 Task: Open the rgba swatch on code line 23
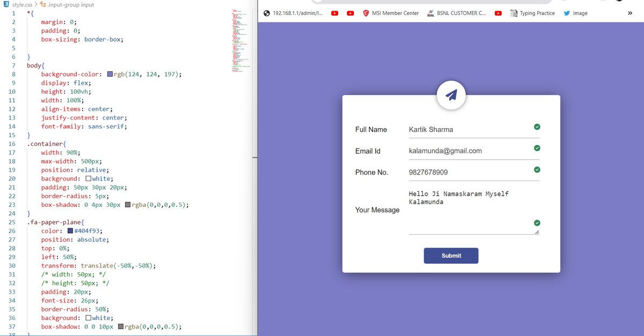(128, 205)
